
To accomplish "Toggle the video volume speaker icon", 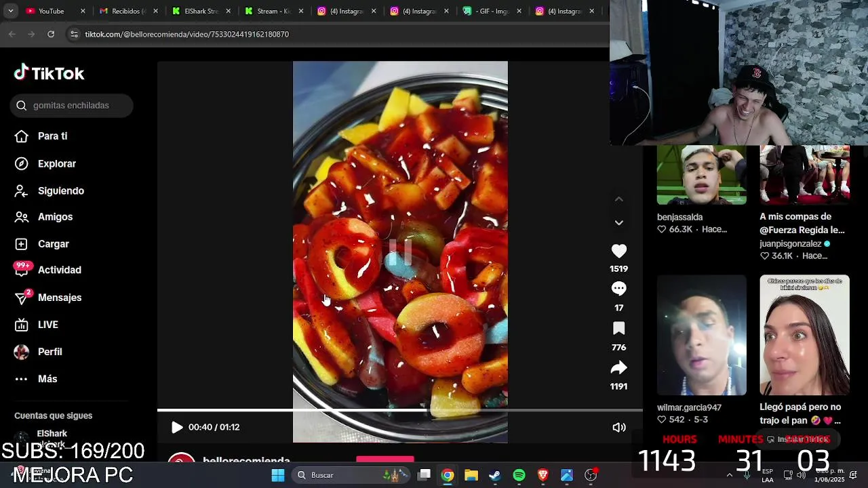I will [619, 427].
